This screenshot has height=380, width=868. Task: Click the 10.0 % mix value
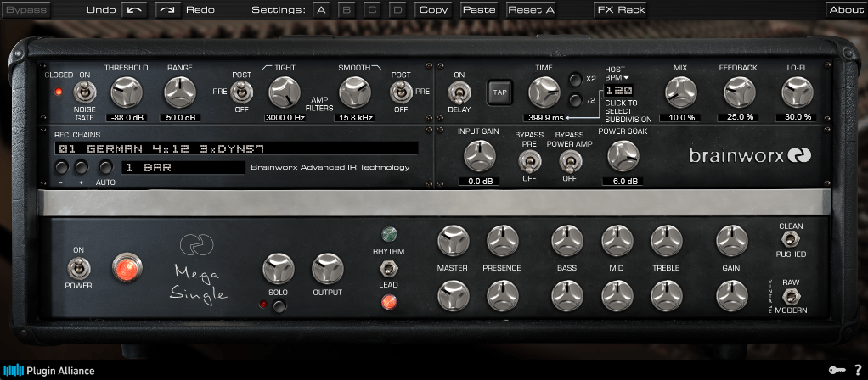click(x=680, y=117)
